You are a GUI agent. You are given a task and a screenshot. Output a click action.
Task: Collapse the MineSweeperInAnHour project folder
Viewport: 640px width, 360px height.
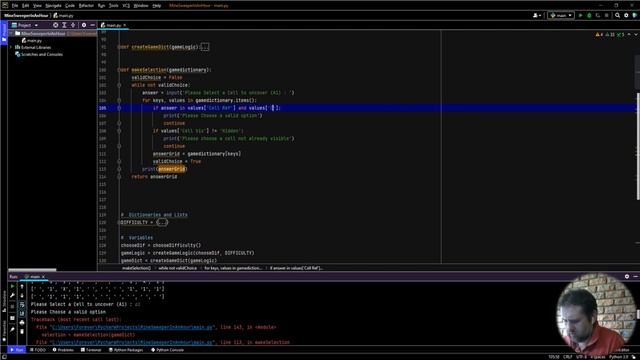tap(11, 33)
